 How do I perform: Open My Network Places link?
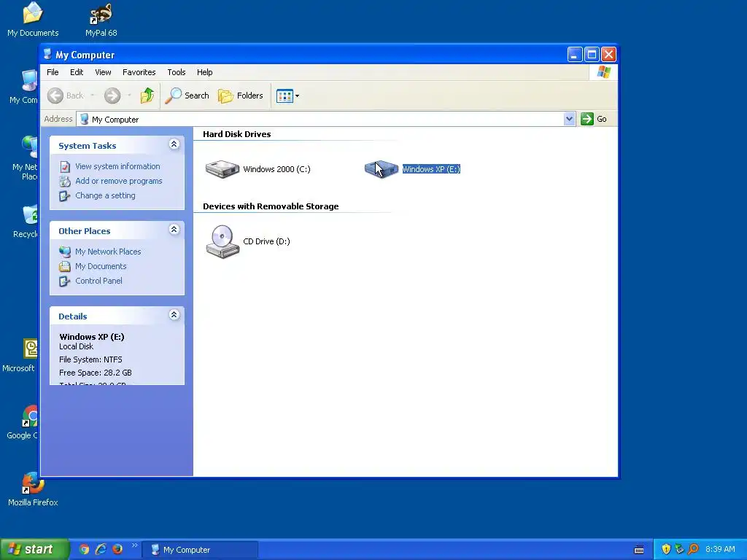click(x=108, y=252)
